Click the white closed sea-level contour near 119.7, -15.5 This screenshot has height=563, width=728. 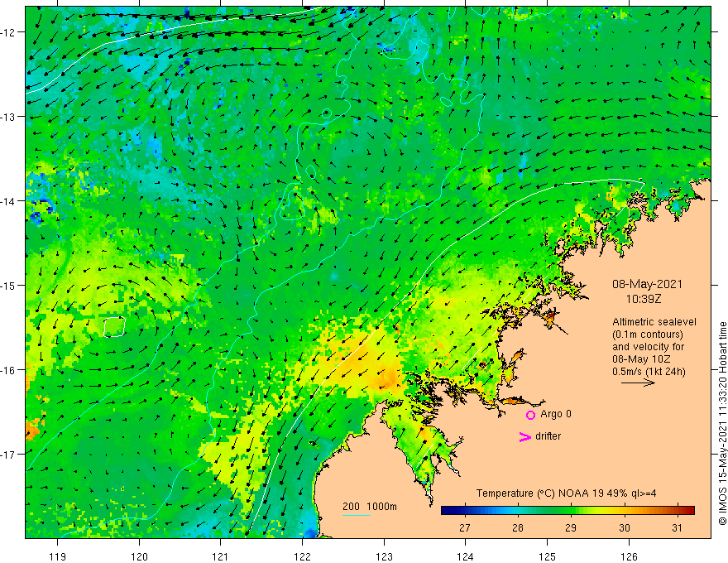click(115, 326)
